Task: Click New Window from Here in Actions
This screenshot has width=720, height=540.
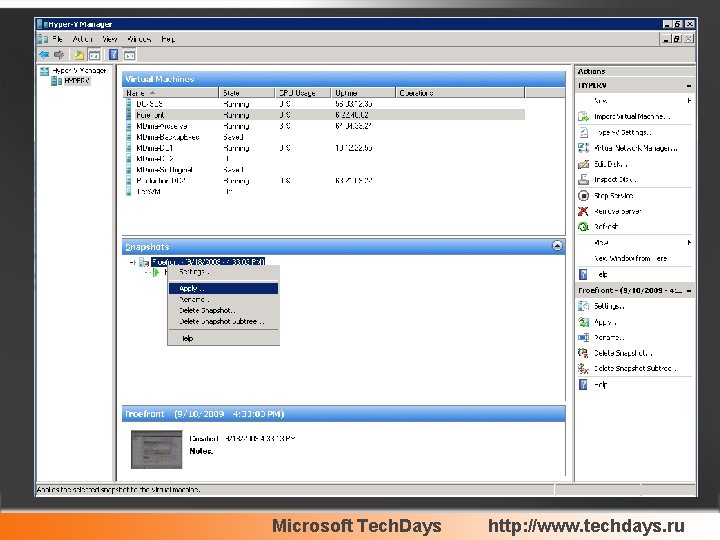Action: pos(630,259)
